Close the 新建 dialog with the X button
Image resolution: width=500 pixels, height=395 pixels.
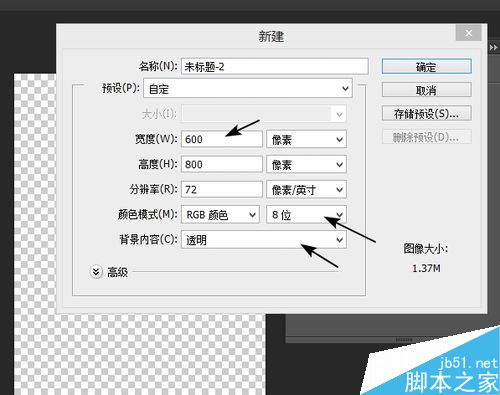click(x=468, y=33)
